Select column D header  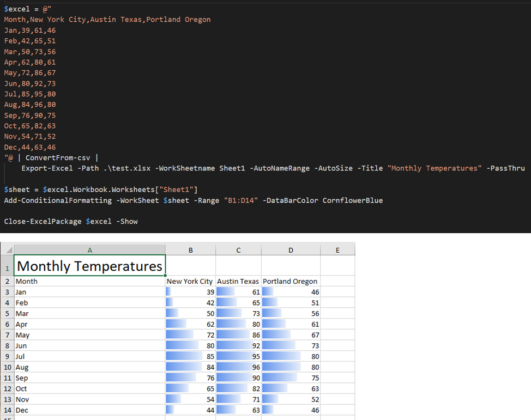tap(291, 250)
